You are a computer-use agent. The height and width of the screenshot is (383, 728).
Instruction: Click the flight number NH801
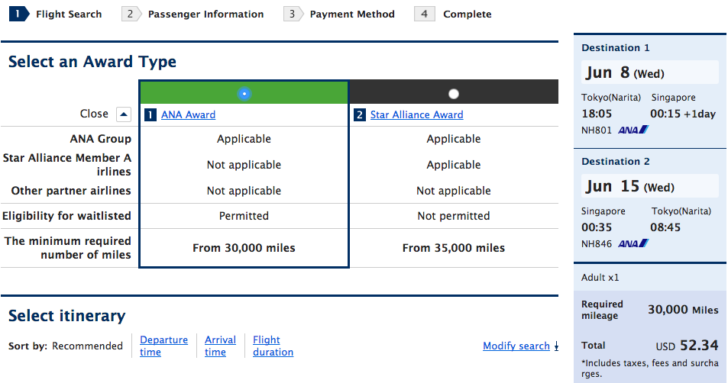pos(596,130)
